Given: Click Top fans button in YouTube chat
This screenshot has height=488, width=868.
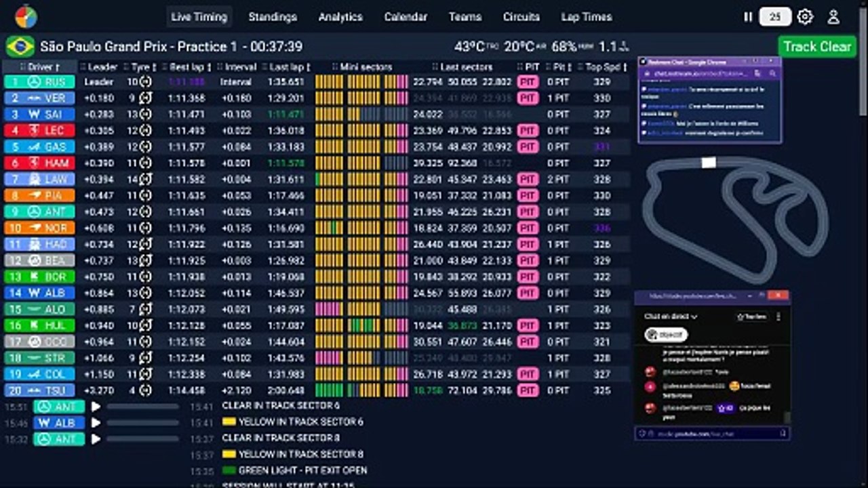Looking at the screenshot, I should point(751,317).
